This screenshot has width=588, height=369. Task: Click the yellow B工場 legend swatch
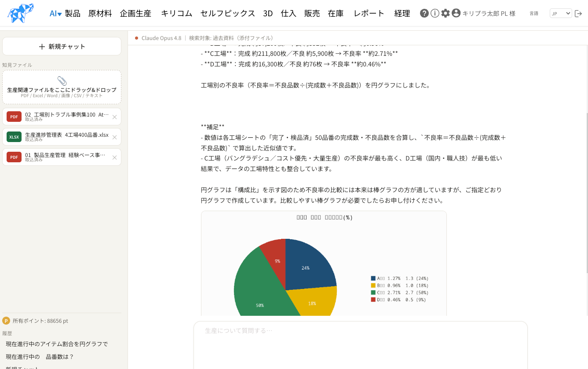[373, 285]
